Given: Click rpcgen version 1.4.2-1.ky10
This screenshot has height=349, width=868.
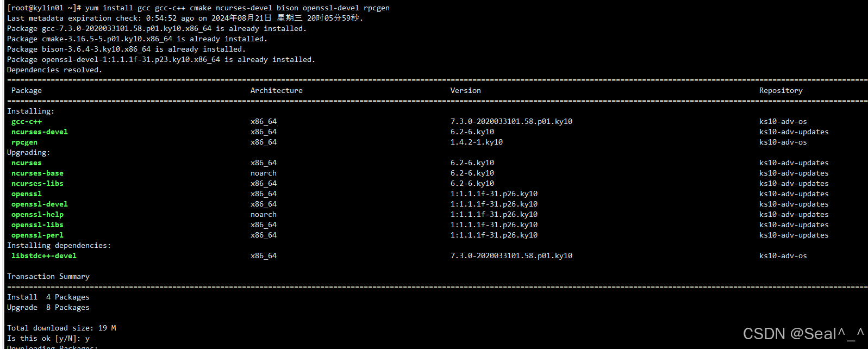Looking at the screenshot, I should click(x=477, y=142).
